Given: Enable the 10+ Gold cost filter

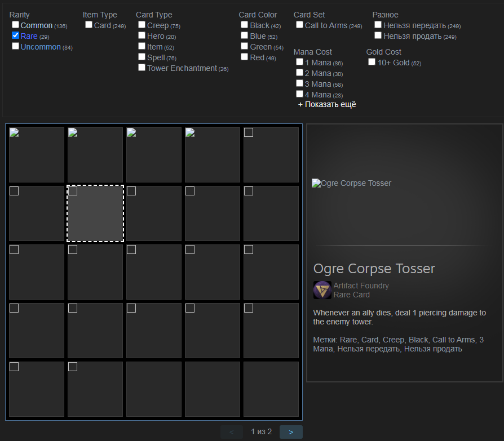Looking at the screenshot, I should coord(372,61).
